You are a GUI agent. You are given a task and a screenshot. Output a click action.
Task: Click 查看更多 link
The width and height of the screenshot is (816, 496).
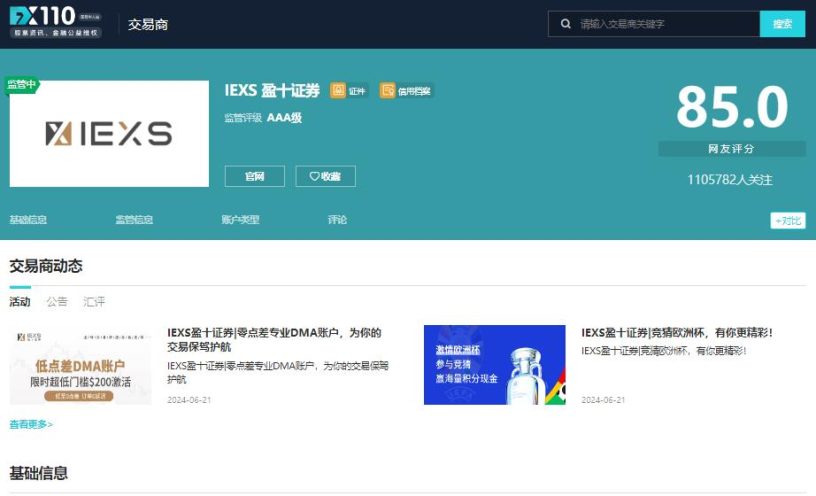pos(31,424)
